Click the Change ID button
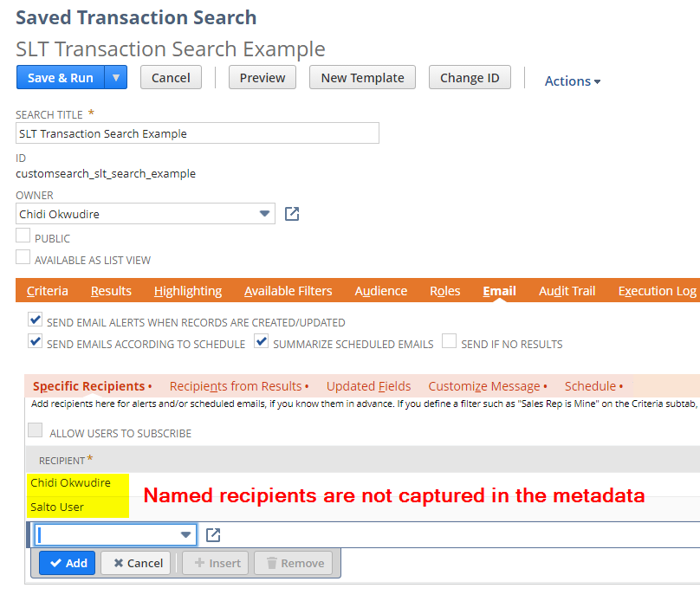 pos(470,77)
